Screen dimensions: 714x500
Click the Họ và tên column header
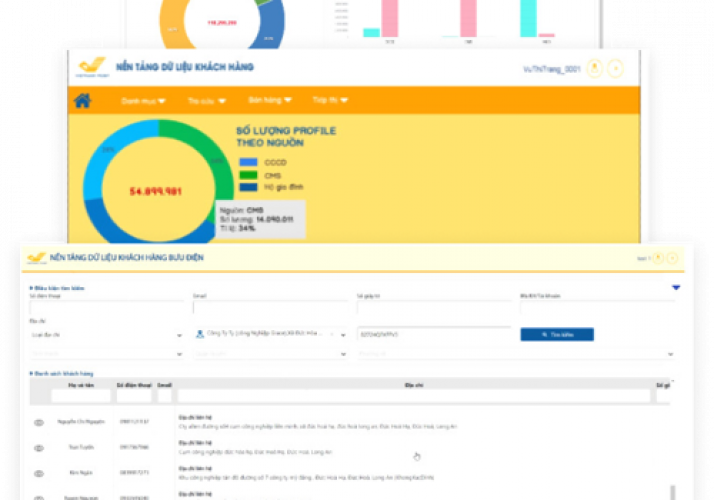[81, 385]
